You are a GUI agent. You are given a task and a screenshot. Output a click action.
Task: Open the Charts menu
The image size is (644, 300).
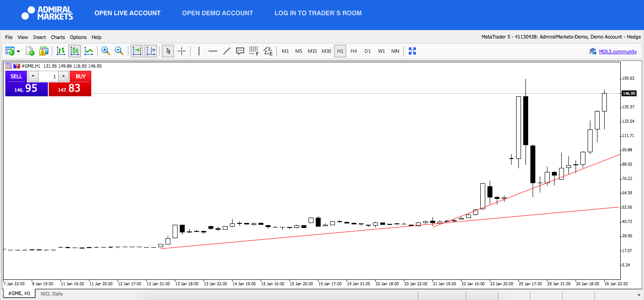58,37
